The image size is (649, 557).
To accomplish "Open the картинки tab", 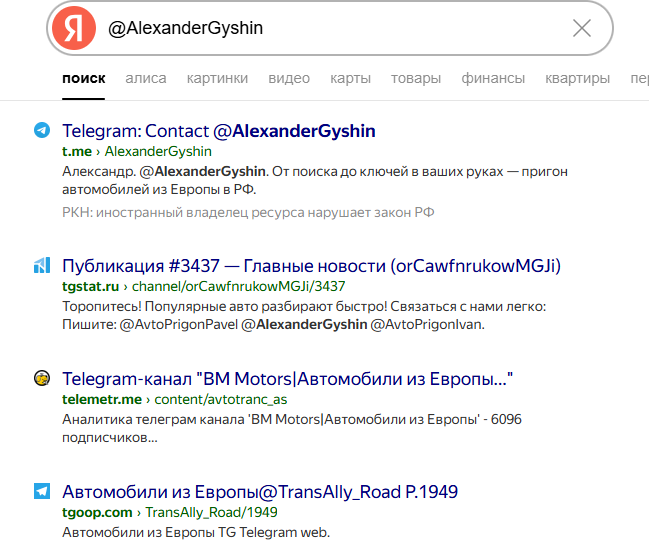I will pos(217,79).
